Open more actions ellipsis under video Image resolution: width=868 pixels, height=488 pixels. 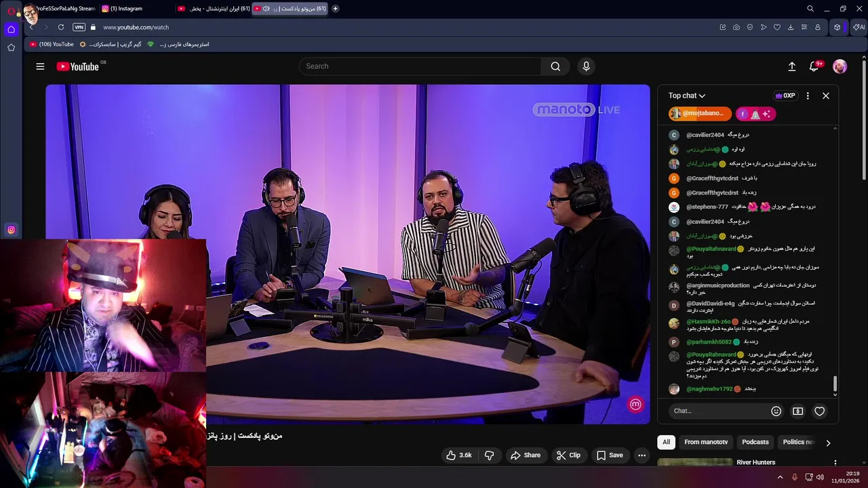coord(642,455)
